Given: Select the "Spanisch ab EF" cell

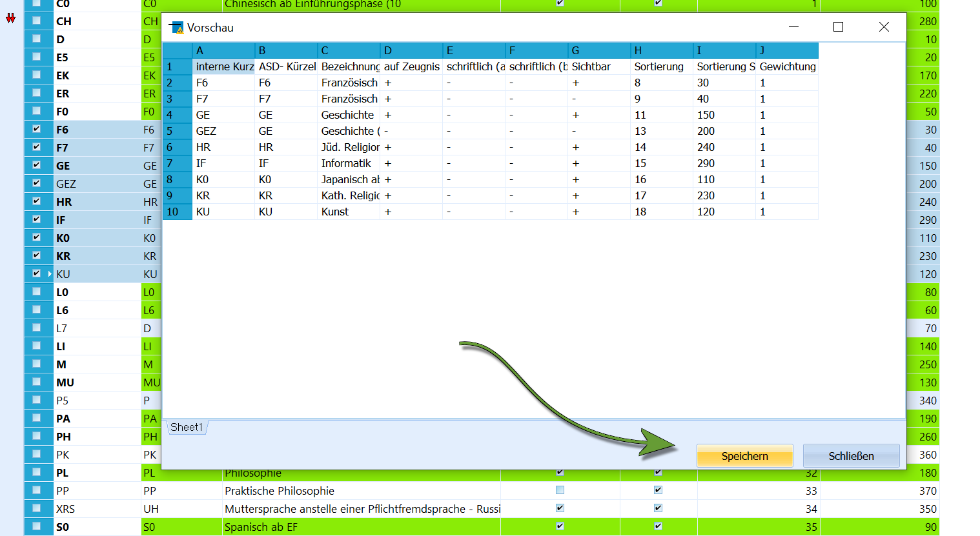Looking at the screenshot, I should click(x=361, y=527).
